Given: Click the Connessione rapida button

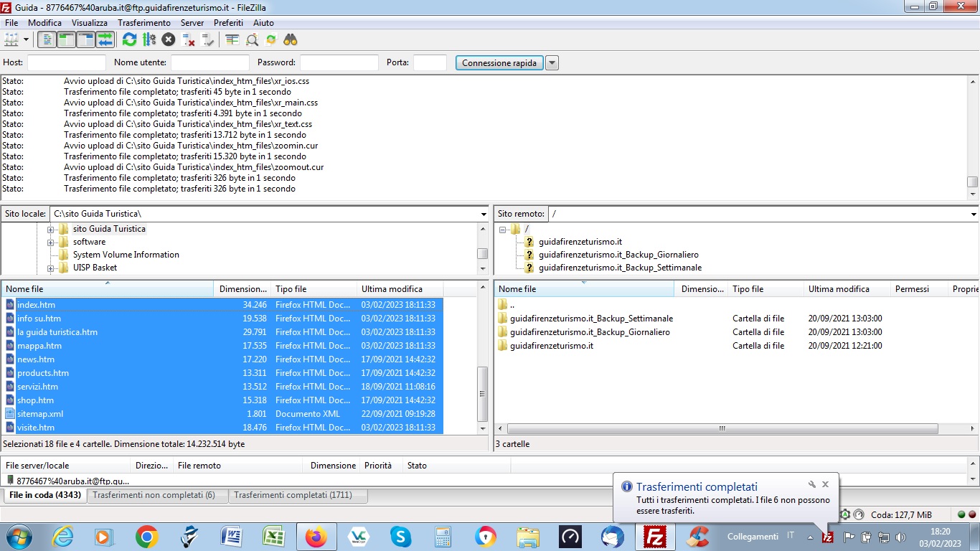Looking at the screenshot, I should tap(499, 62).
